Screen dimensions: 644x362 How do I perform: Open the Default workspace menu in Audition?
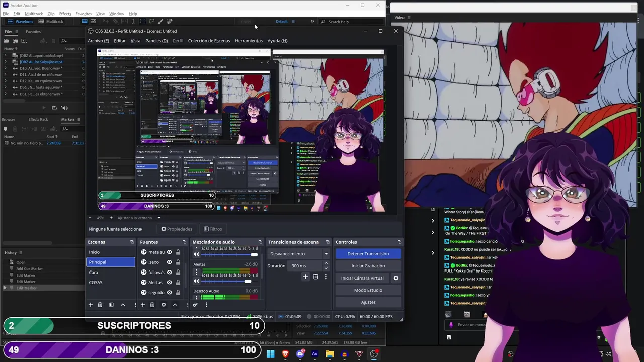(x=293, y=22)
